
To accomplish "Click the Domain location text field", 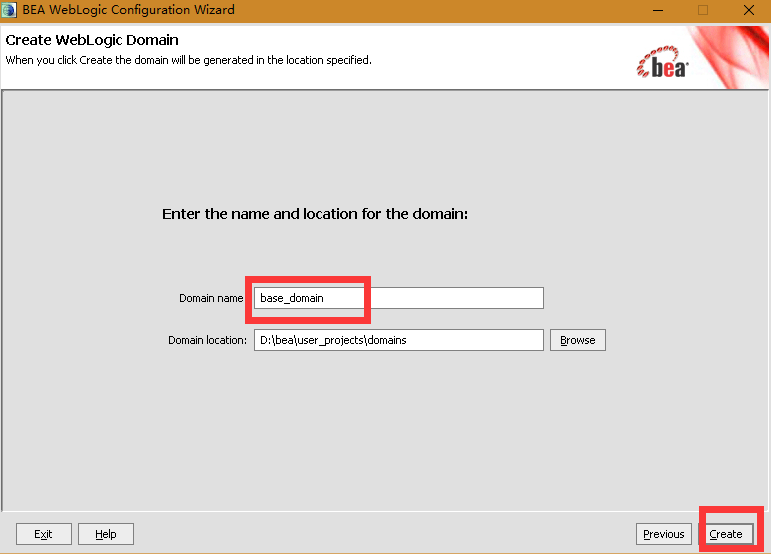I will (x=399, y=340).
